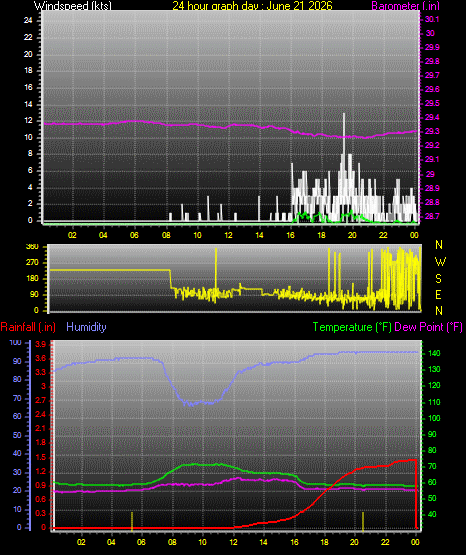Click the 100 humidity scale value

click(x=16, y=342)
